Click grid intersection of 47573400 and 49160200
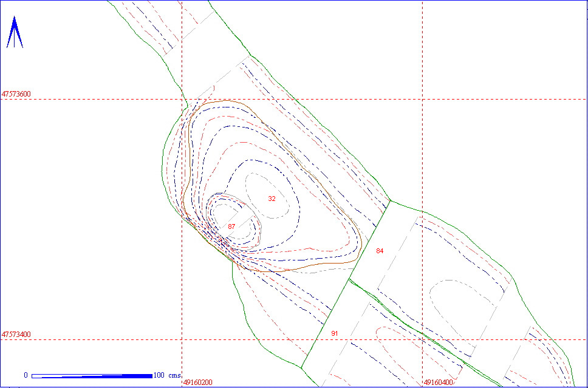The width and height of the screenshot is (588, 388). 182,340
